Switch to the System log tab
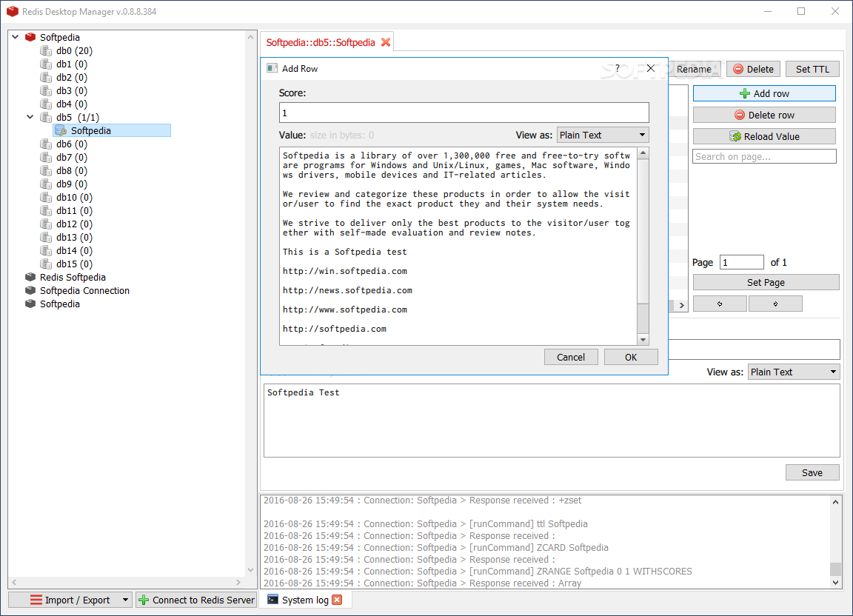This screenshot has width=853, height=616. pos(305,600)
